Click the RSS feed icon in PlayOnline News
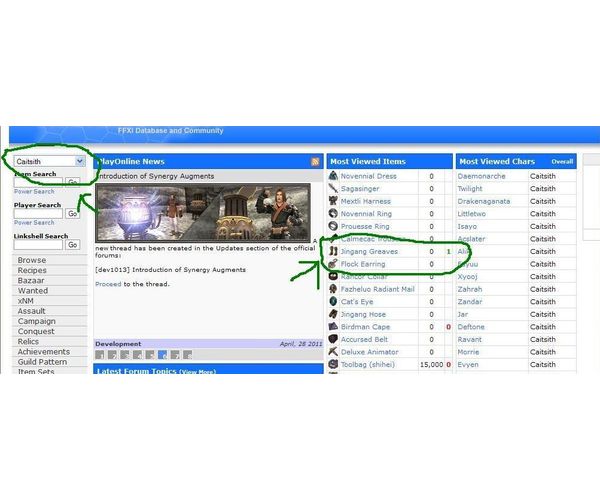This screenshot has width=600, height=500. [315, 162]
